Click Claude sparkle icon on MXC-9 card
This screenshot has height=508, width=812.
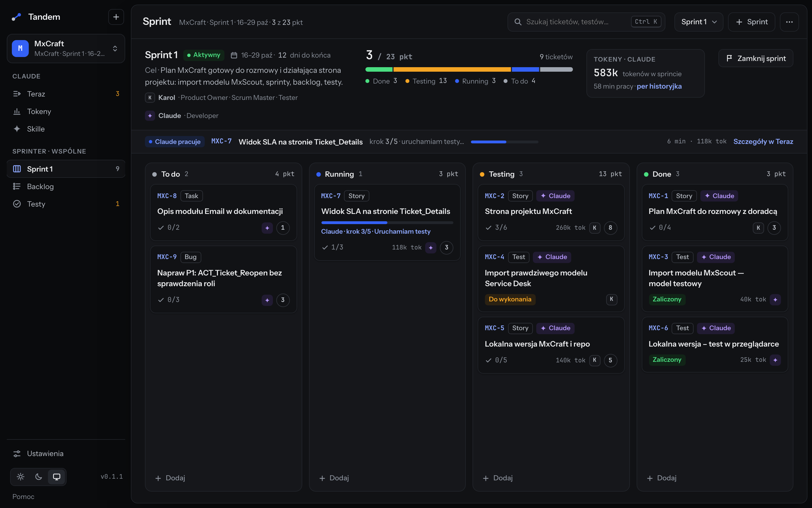pos(267,300)
